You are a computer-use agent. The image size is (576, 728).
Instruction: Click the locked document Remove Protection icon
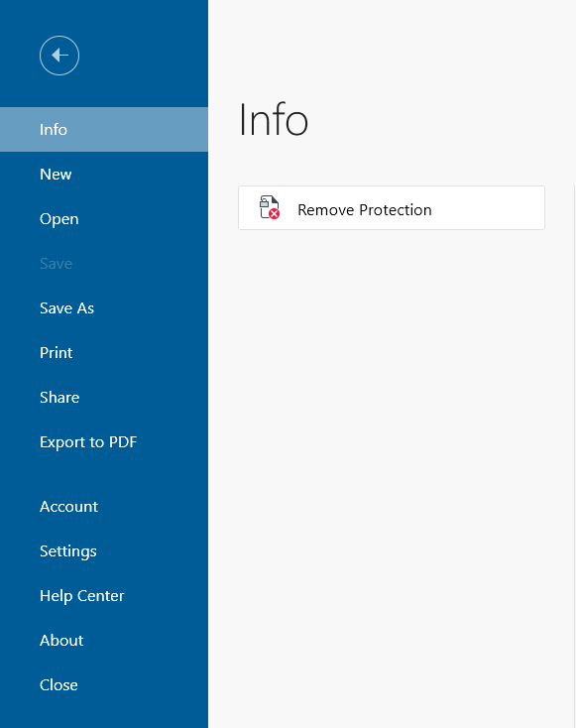click(270, 207)
